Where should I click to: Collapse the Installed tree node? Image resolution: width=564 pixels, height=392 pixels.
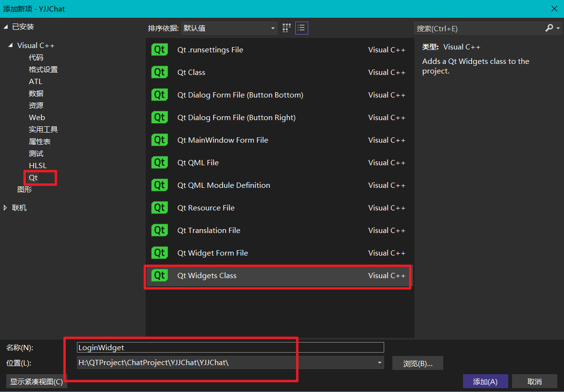[x=5, y=26]
